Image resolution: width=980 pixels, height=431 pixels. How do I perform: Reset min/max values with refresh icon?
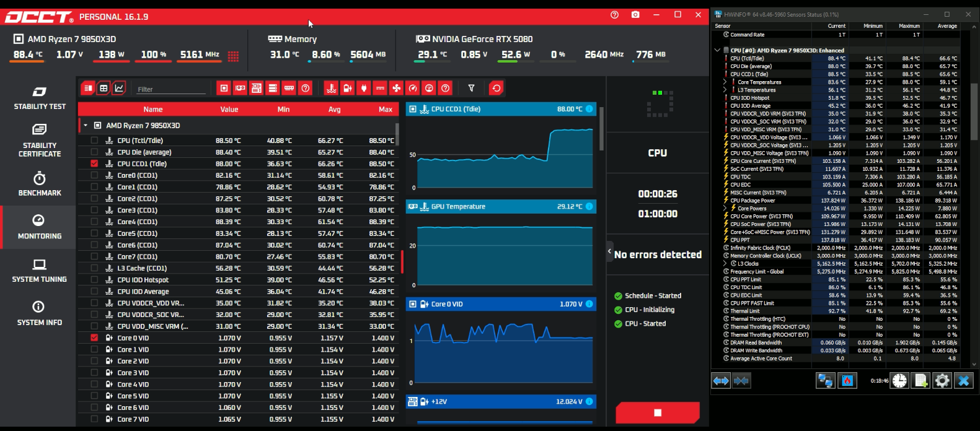pyautogui.click(x=496, y=89)
